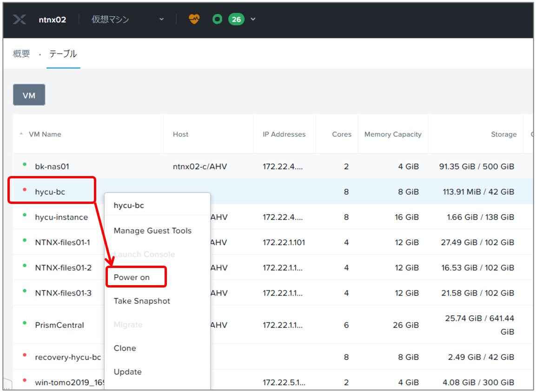
Task: Click the ntnx02 cluster name
Action: 53,20
